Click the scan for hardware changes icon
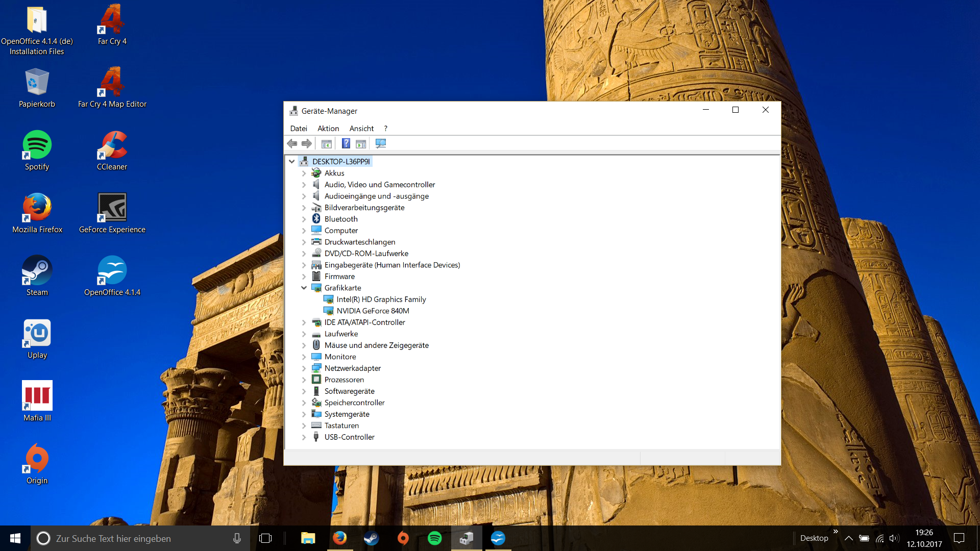The height and width of the screenshot is (551, 980). 381,144
